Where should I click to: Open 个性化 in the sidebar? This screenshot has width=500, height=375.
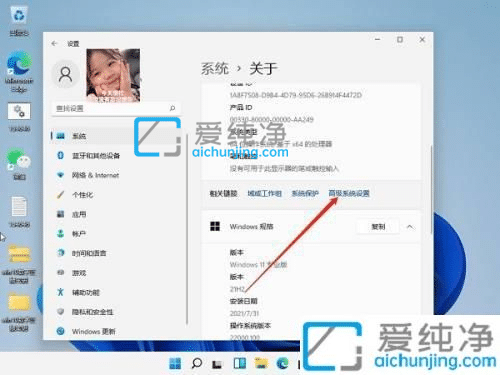83,195
